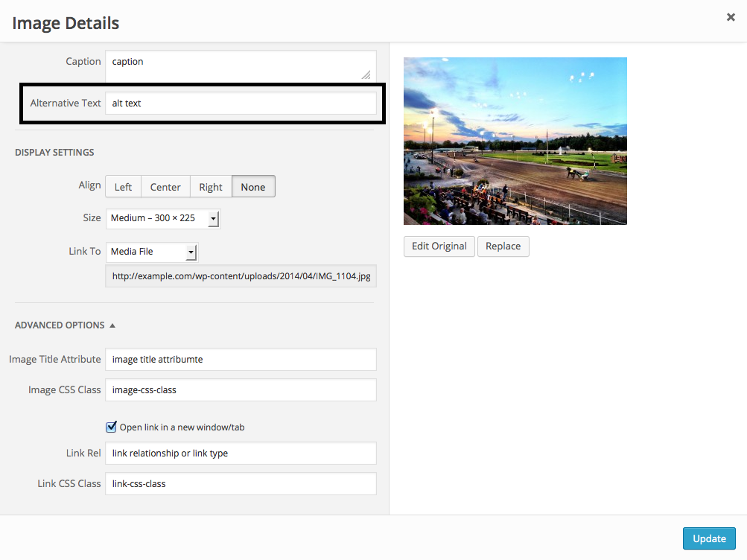The width and height of the screenshot is (747, 560).
Task: Click the Edit Original button
Action: 439,246
